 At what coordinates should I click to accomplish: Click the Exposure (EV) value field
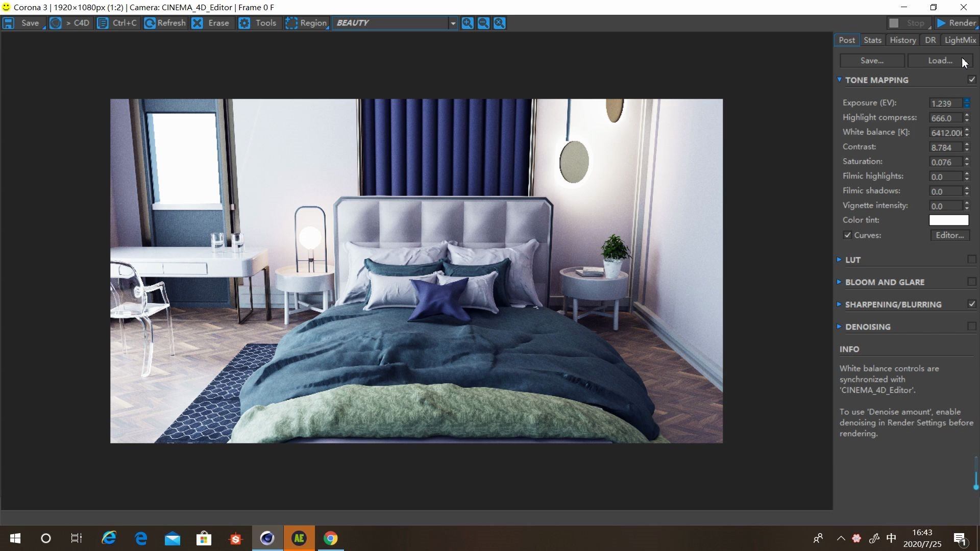[945, 103]
